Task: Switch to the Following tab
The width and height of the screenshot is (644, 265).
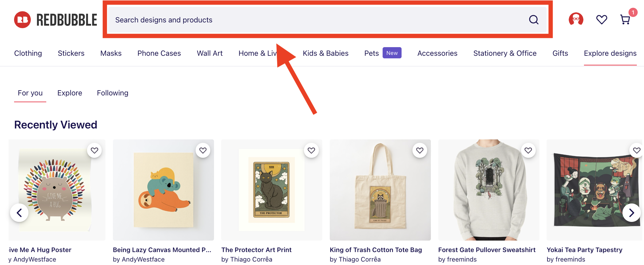Action: [112, 93]
